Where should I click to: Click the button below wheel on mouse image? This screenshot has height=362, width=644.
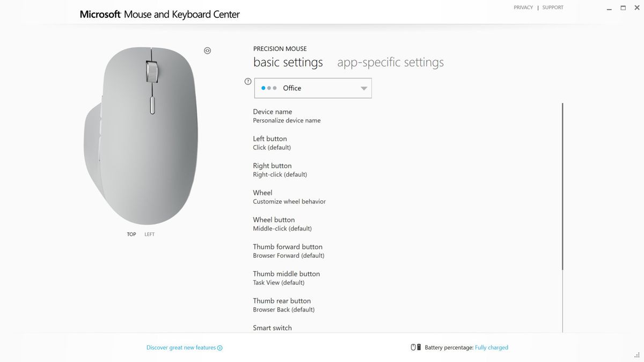tap(152, 105)
